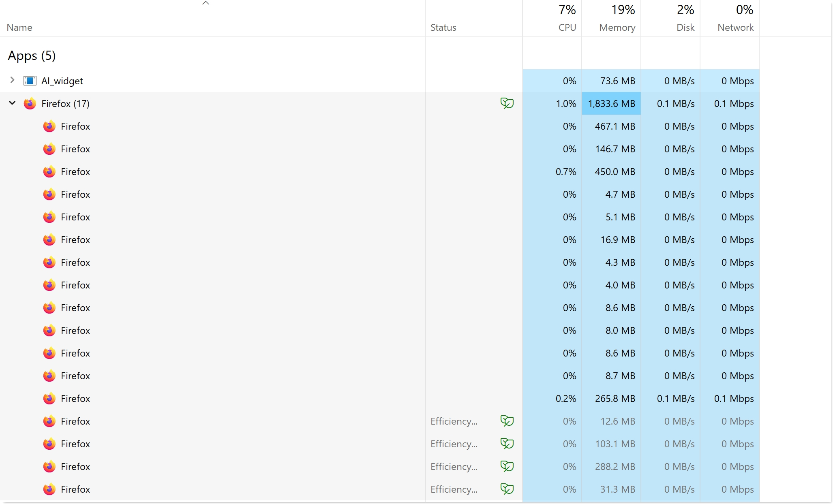This screenshot has height=504, width=833.
Task: Click the sort direction chevron above Name
Action: click(x=206, y=3)
